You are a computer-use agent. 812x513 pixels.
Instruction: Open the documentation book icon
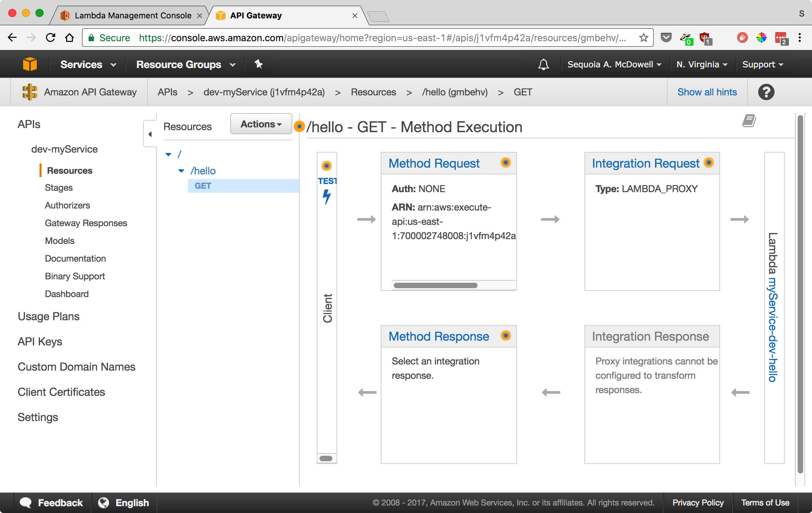(x=749, y=121)
